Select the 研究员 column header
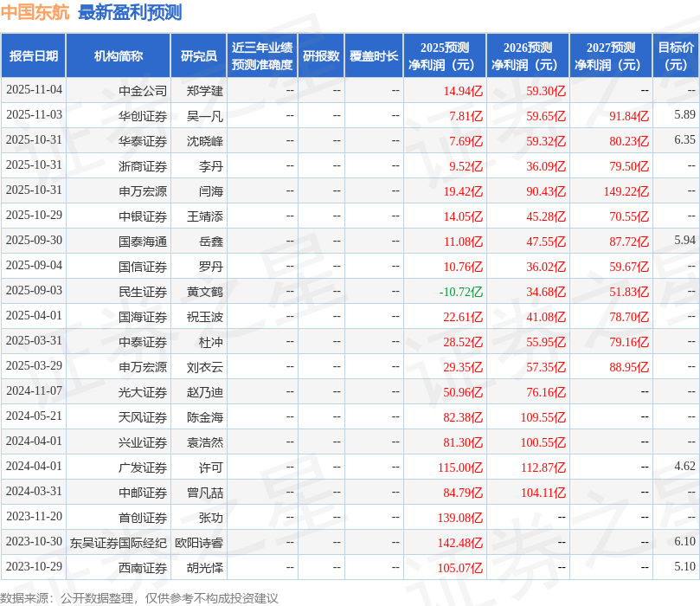This screenshot has height=606, width=700. pyautogui.click(x=199, y=55)
